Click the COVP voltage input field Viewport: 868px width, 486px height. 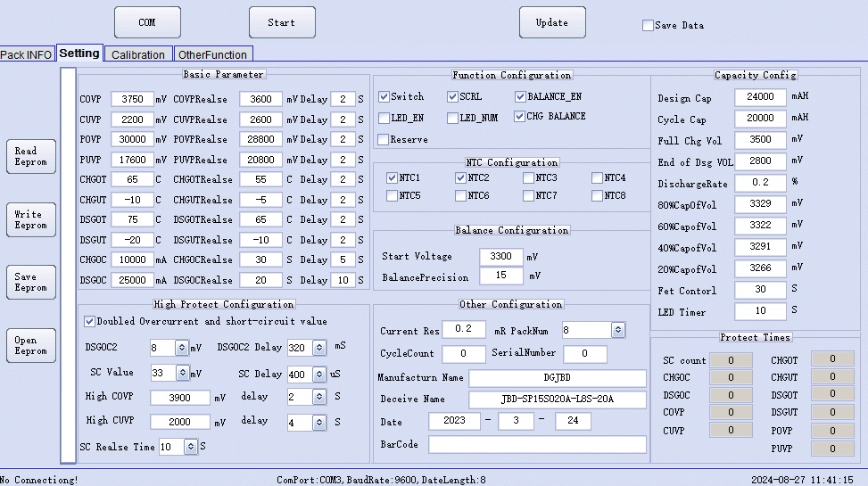(x=132, y=99)
